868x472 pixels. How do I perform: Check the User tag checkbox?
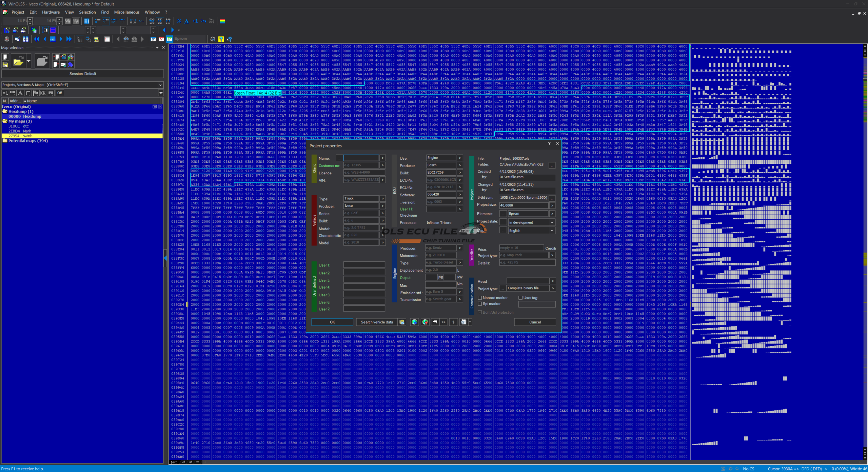520,298
